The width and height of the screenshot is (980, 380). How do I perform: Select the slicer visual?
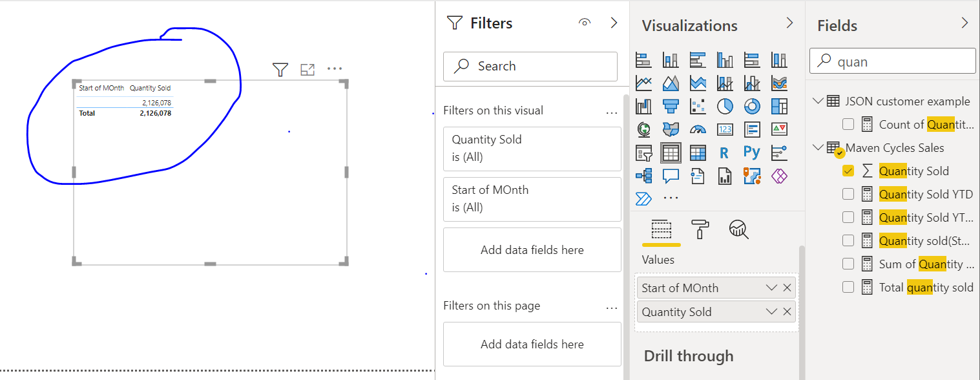click(643, 153)
